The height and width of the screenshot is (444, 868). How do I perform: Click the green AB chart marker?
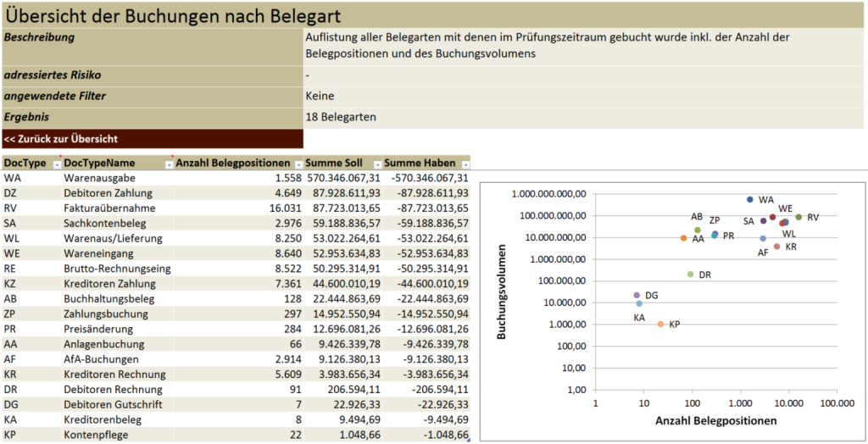(x=698, y=230)
